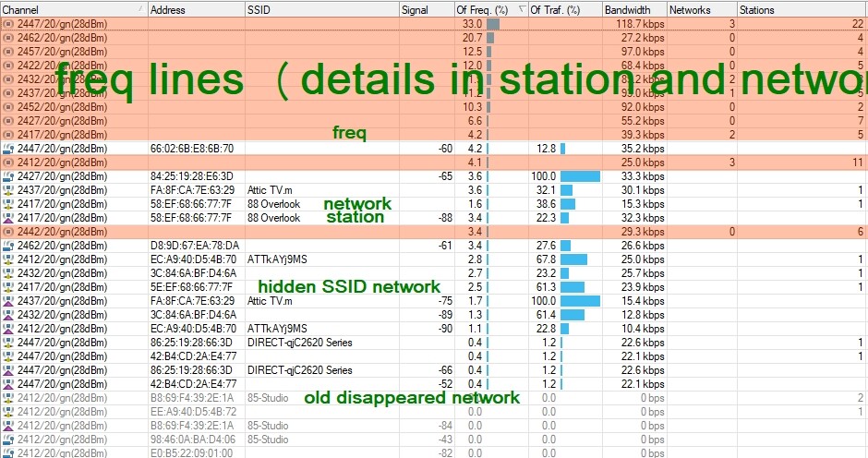This screenshot has height=458, width=868.
Task: Click the greyed 85-Studio network icon with 2 stations
Action: pyautogui.click(x=7, y=398)
